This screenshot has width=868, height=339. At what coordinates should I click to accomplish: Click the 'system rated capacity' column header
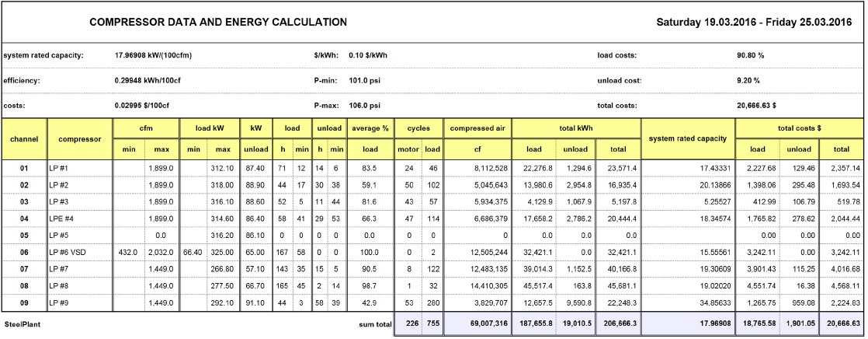(688, 138)
